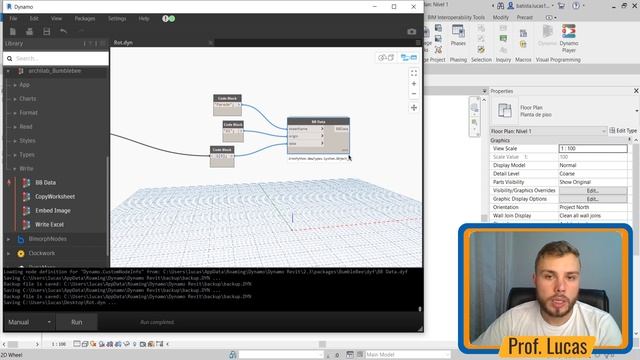This screenshot has height=360, width=640.
Task: Click the BB Data node icon in library
Action: [x=26, y=182]
